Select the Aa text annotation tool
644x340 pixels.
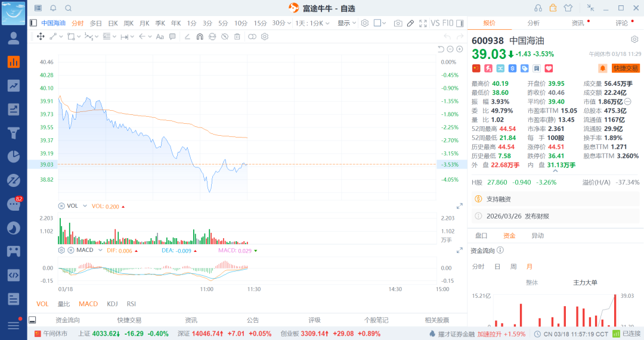click(x=160, y=36)
